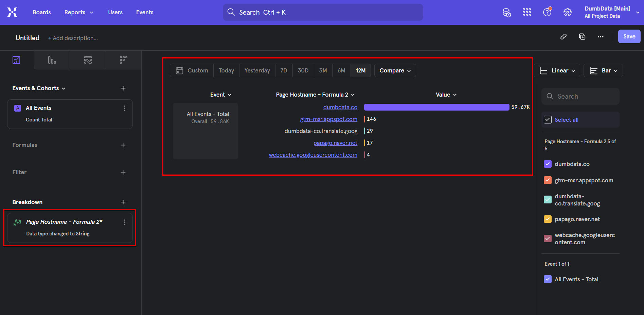Click the dumbdata.co purple value bar
Screen dimensions: 644x315
tap(436, 107)
